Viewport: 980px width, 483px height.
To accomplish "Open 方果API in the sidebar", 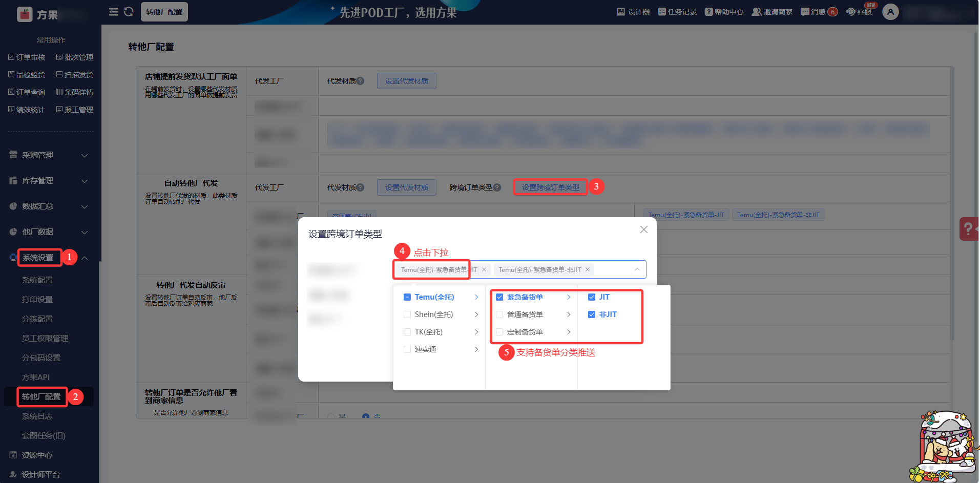I will (36, 377).
